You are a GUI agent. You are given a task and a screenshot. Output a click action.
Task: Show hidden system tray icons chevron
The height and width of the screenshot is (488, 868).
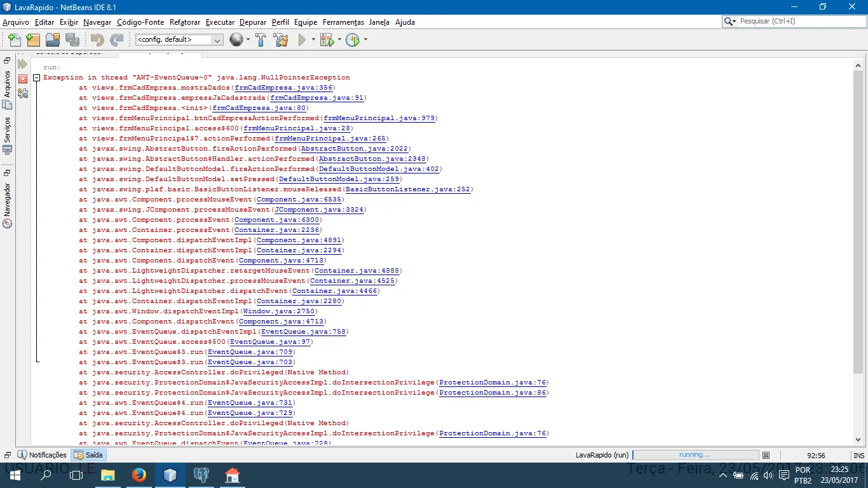tap(724, 475)
